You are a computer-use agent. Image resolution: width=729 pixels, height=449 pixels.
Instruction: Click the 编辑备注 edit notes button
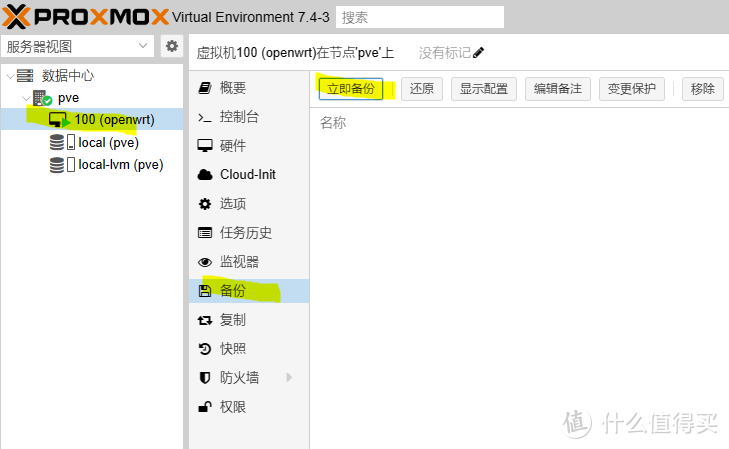click(558, 89)
